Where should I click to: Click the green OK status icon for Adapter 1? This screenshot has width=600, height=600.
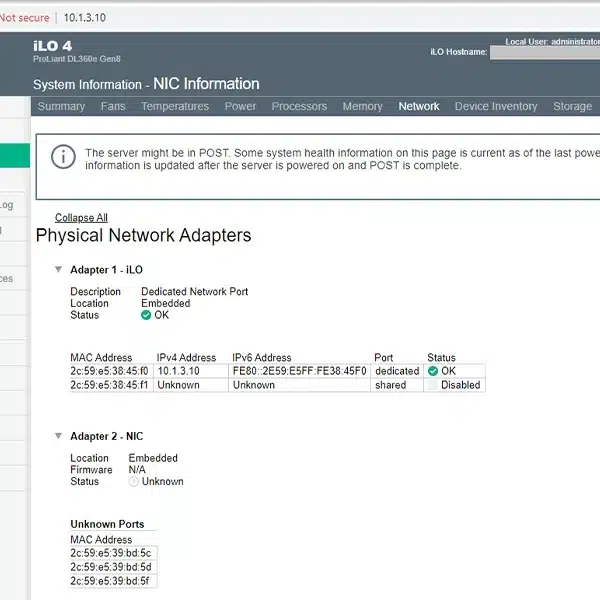pyautogui.click(x=146, y=315)
